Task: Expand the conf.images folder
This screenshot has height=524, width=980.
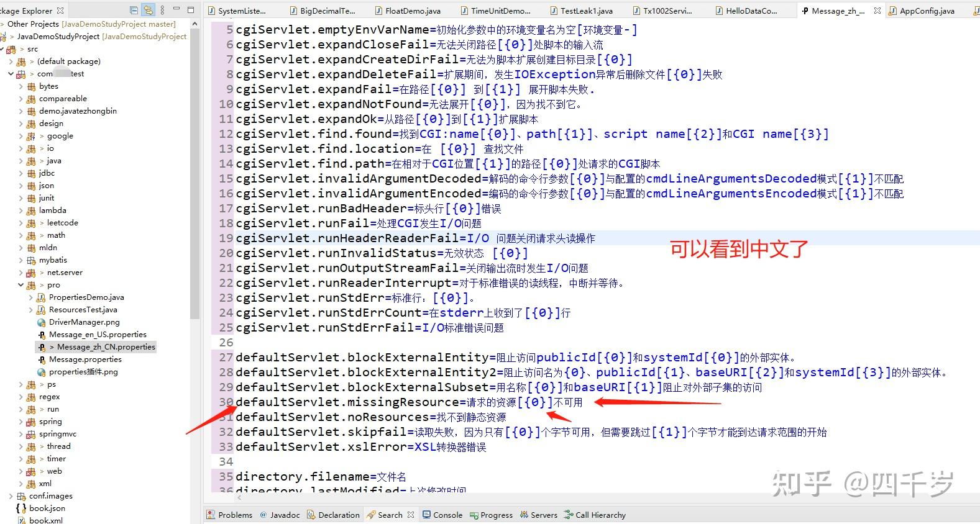Action: point(11,496)
